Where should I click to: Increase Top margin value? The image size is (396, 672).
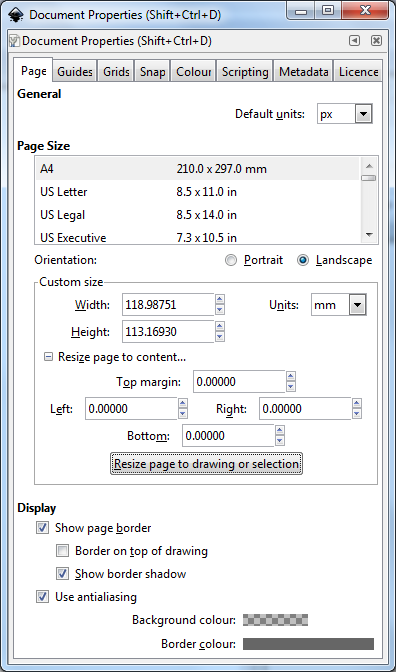[x=291, y=376]
